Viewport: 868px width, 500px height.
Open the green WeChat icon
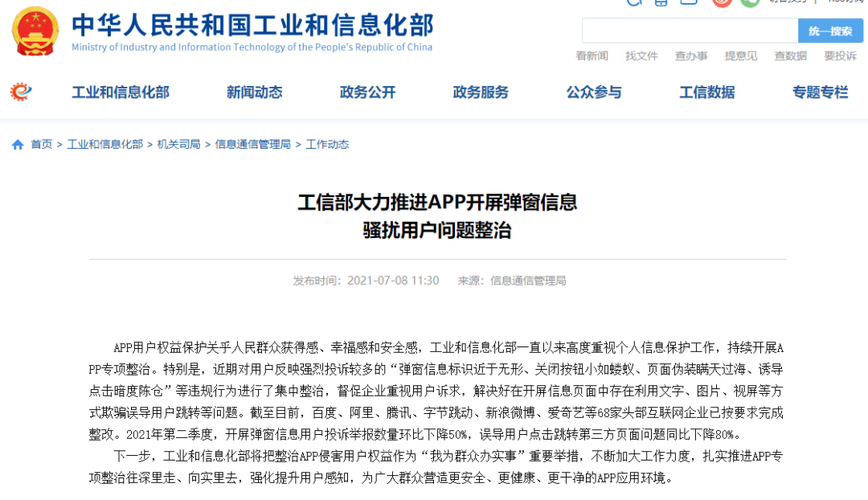point(750,2)
